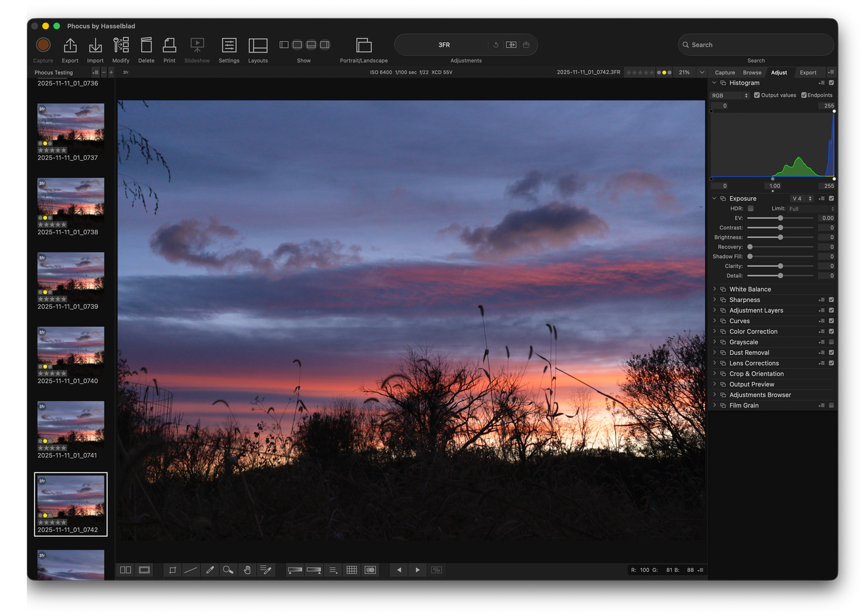Click the Contrast slider handle
This screenshot has width=865, height=616.
[x=780, y=228]
